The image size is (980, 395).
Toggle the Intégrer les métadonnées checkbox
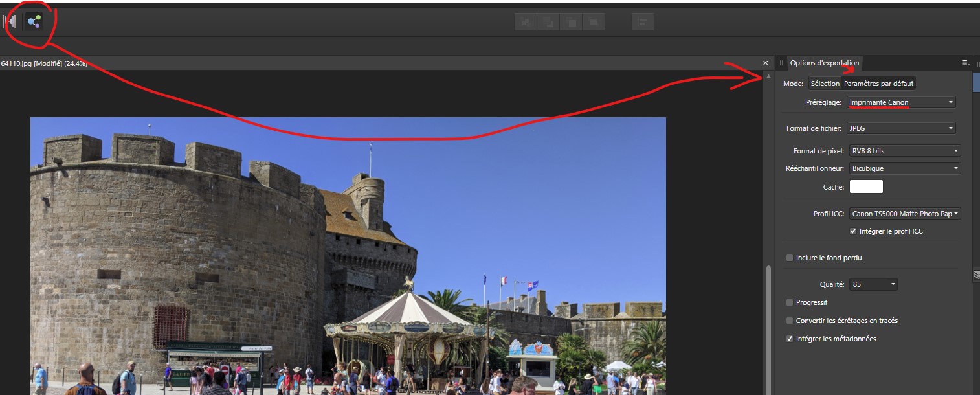[x=790, y=339]
